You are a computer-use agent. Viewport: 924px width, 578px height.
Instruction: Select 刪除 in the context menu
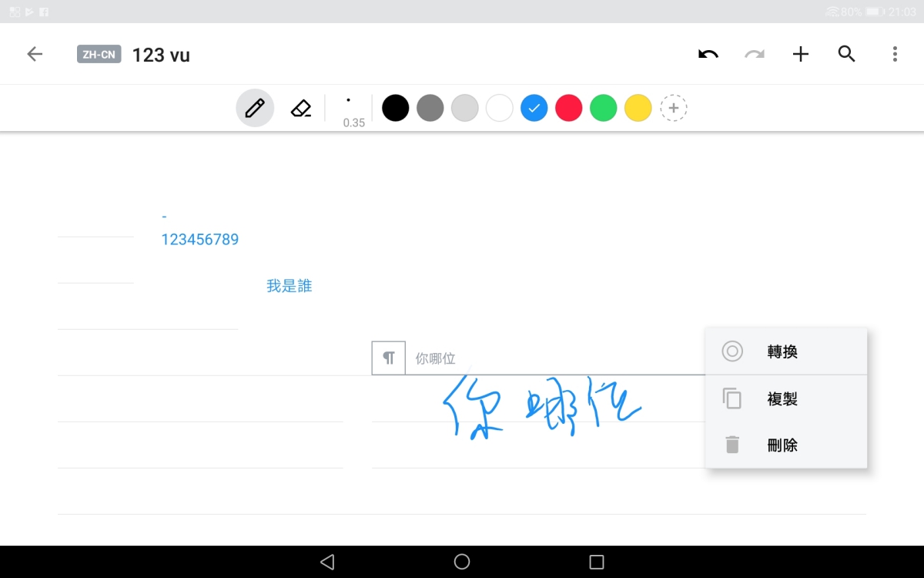[x=786, y=445]
